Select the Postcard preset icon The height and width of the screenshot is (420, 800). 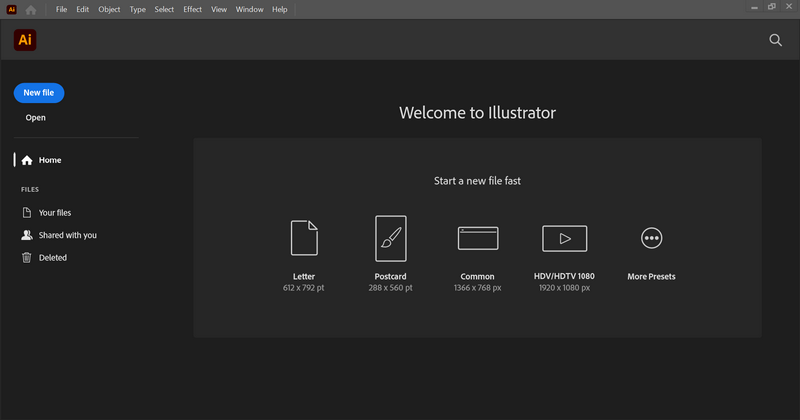point(390,238)
